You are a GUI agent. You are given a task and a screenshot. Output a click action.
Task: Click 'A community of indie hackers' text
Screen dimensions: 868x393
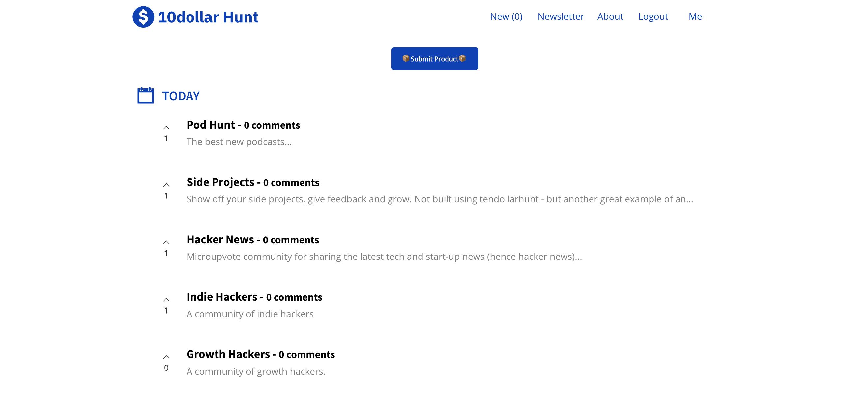pyautogui.click(x=250, y=314)
